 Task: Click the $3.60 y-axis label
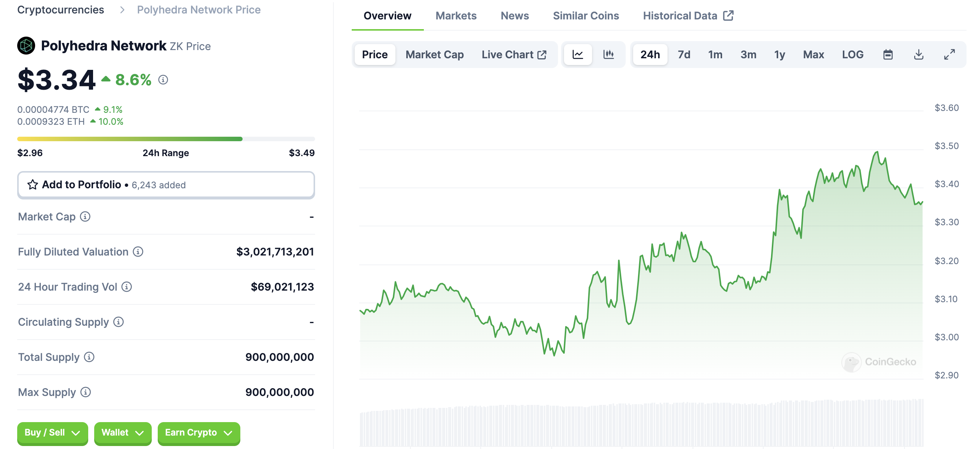pos(946,108)
